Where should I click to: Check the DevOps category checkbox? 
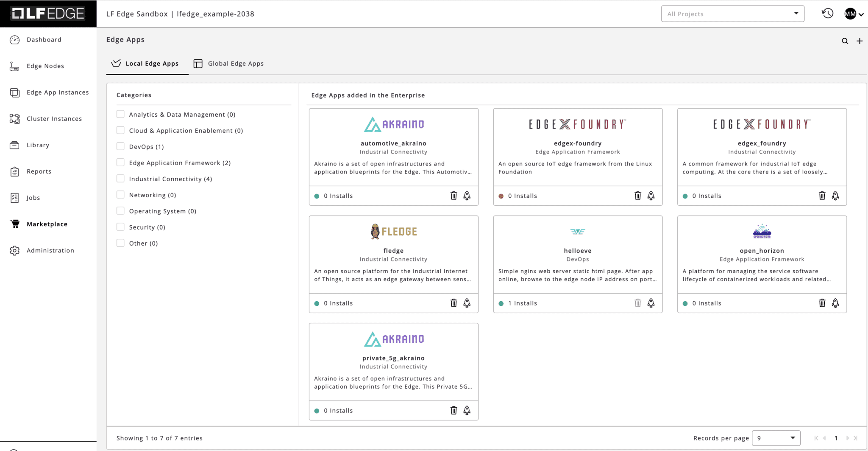[x=121, y=146]
